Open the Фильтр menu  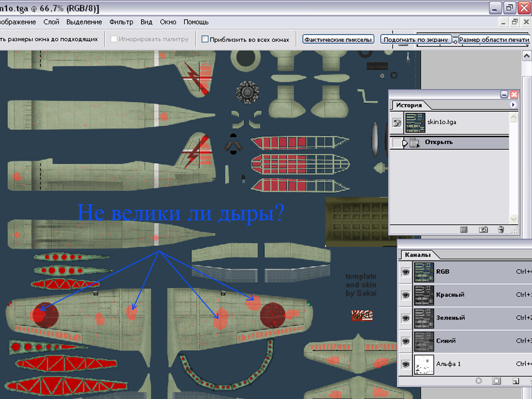pos(121,22)
